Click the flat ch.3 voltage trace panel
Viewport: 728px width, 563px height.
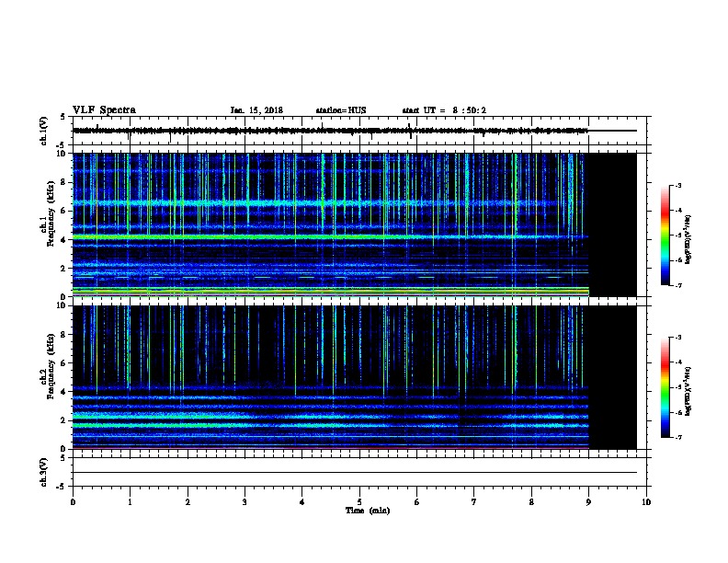[x=361, y=472]
